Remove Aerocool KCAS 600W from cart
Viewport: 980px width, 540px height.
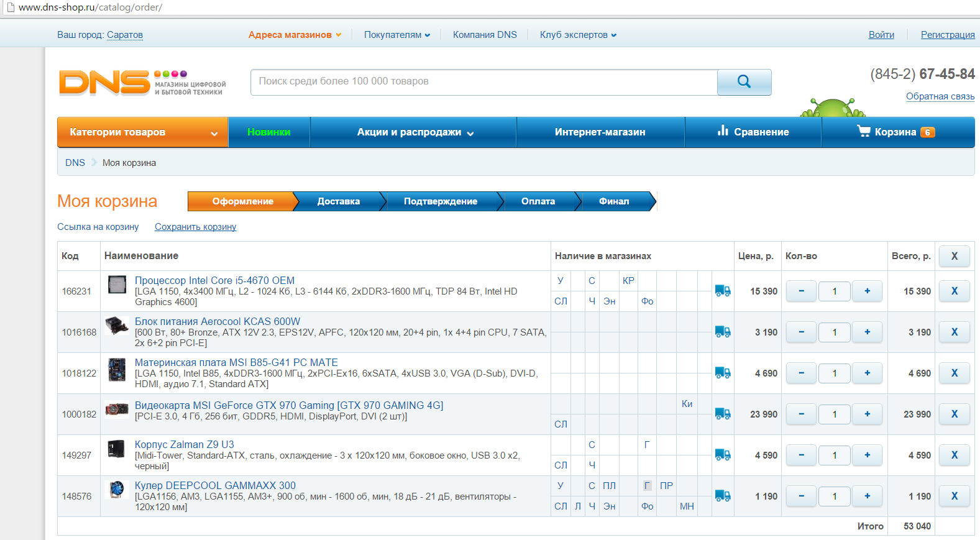pyautogui.click(x=955, y=332)
